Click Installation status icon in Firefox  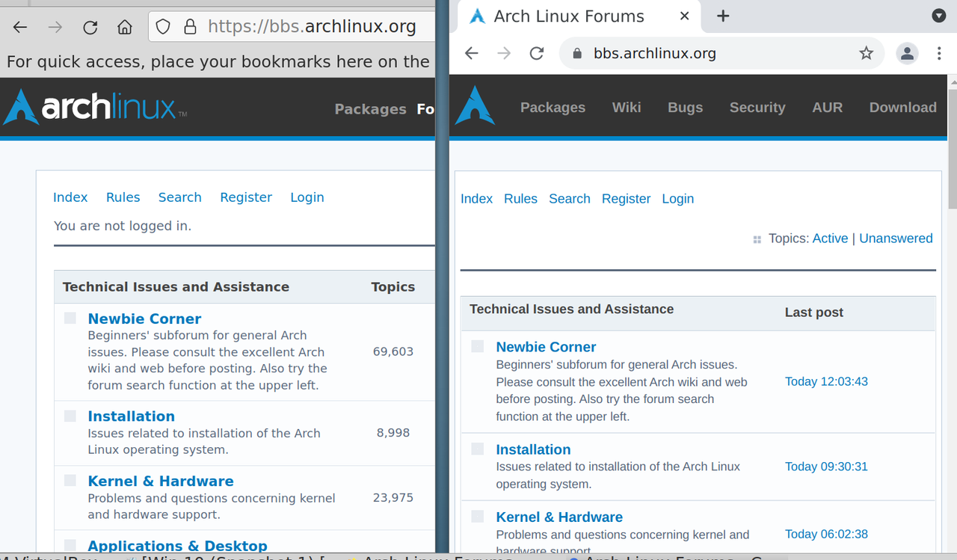(70, 416)
